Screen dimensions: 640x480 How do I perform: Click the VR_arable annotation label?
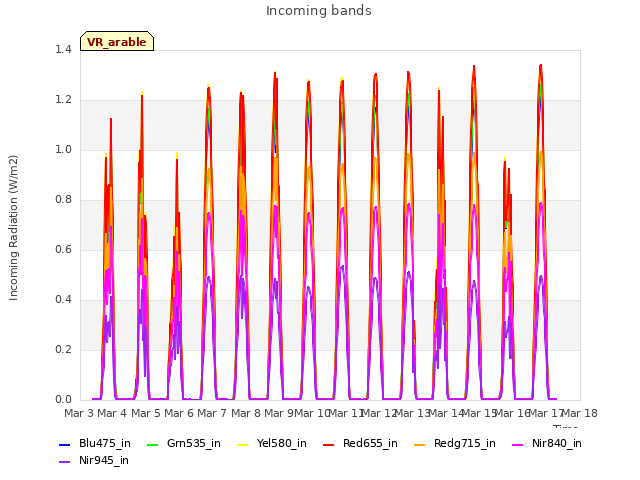tap(117, 42)
